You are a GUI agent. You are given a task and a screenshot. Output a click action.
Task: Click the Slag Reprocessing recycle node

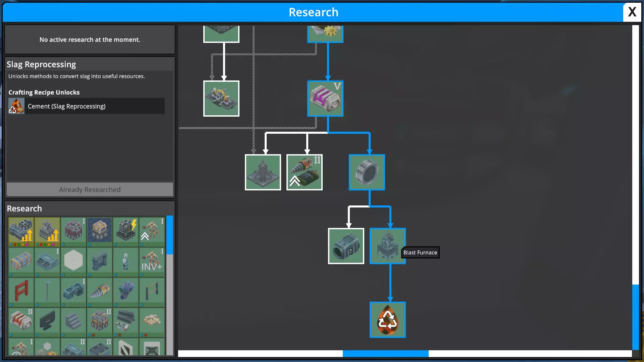(x=387, y=319)
